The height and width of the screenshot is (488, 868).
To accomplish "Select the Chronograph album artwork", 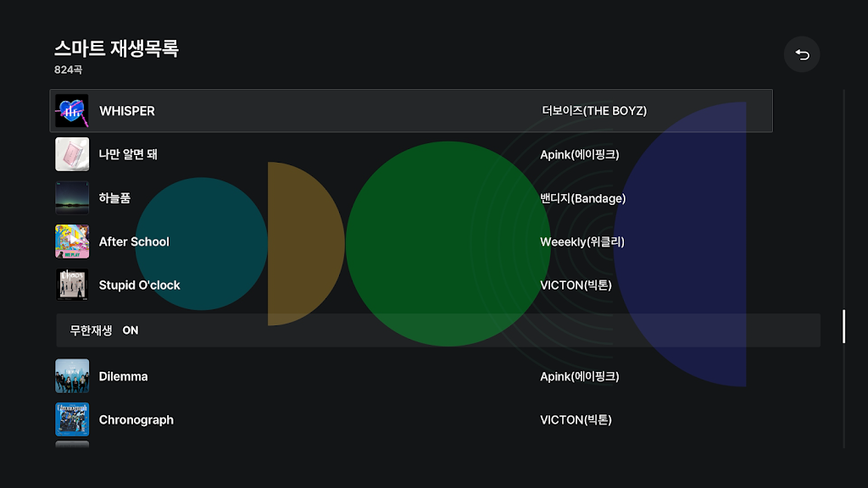I will click(x=71, y=419).
